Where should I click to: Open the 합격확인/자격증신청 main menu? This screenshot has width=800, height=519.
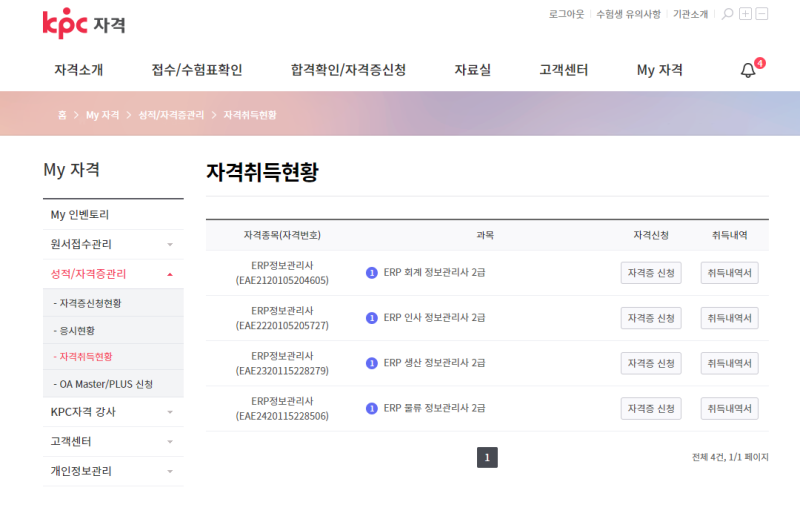[x=348, y=70]
